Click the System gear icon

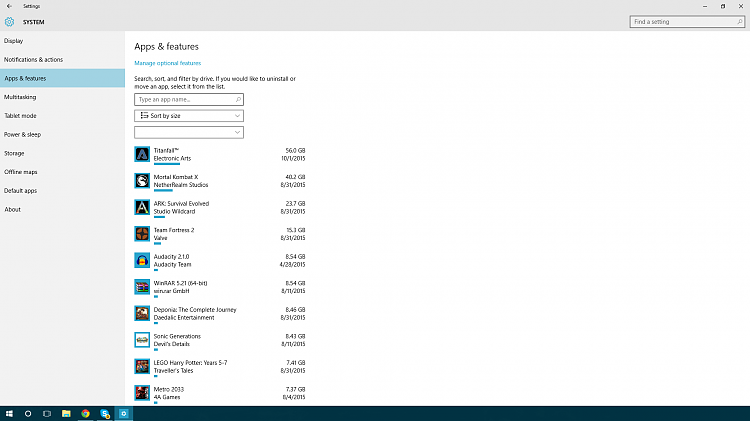pos(9,22)
